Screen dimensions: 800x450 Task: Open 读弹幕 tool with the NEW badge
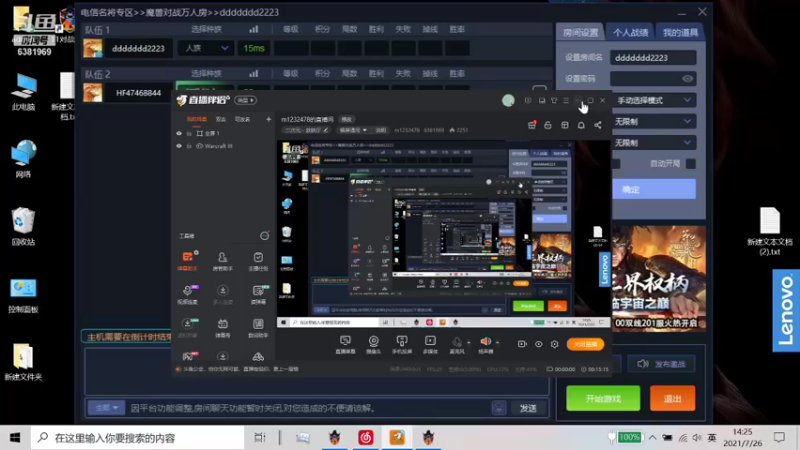[x=258, y=294]
